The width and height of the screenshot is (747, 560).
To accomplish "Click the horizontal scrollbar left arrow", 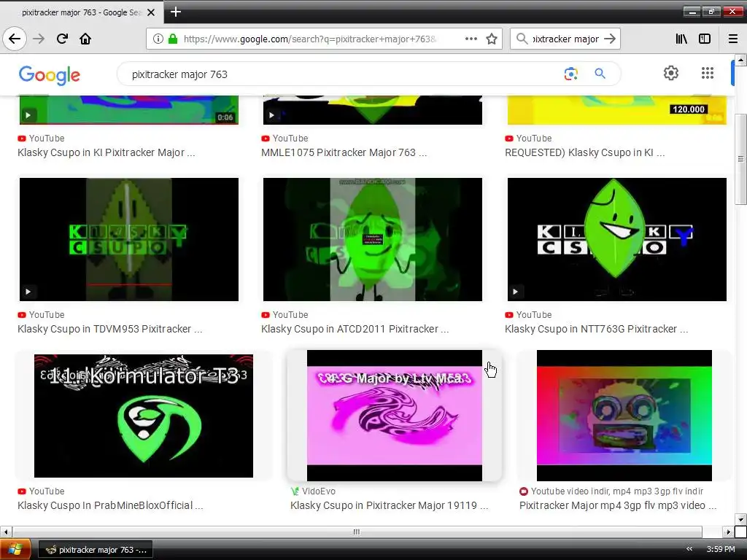I will pyautogui.click(x=6, y=532).
